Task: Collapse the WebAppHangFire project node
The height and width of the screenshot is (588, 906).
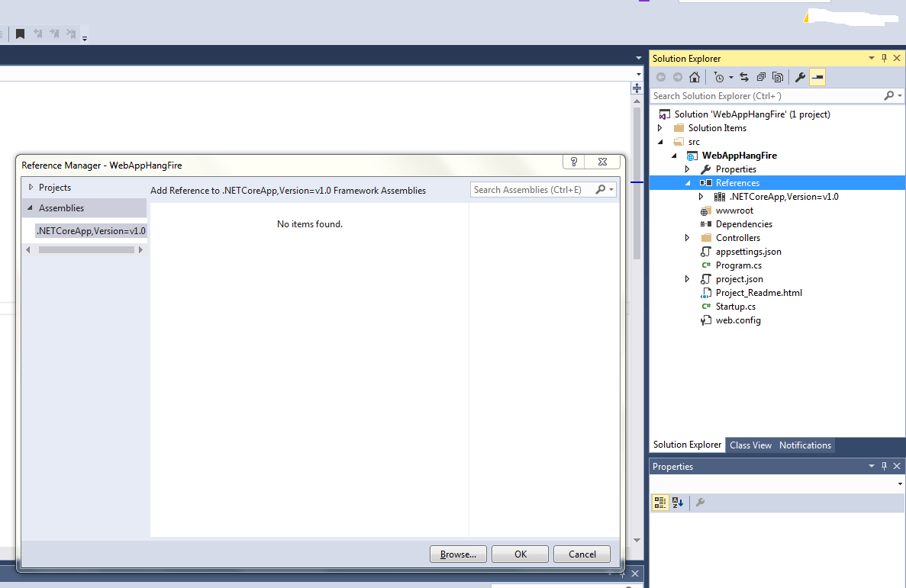Action: pos(674,156)
